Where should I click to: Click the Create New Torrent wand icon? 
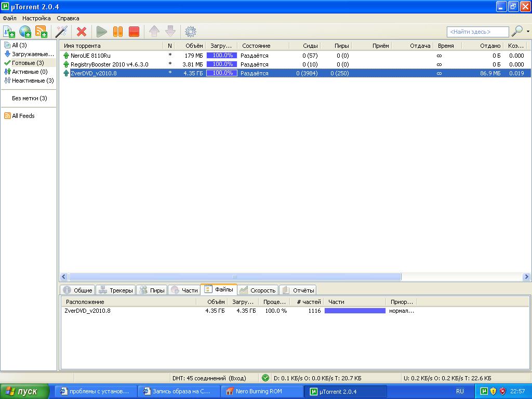61,32
